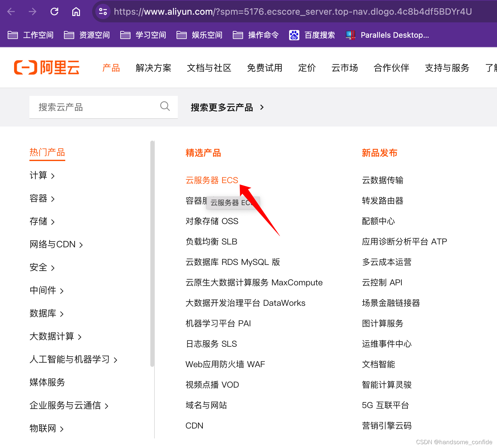Viewport: 497px width, 448px height.
Task: Open the Parallels Desktop bookmark
Action: (x=387, y=35)
